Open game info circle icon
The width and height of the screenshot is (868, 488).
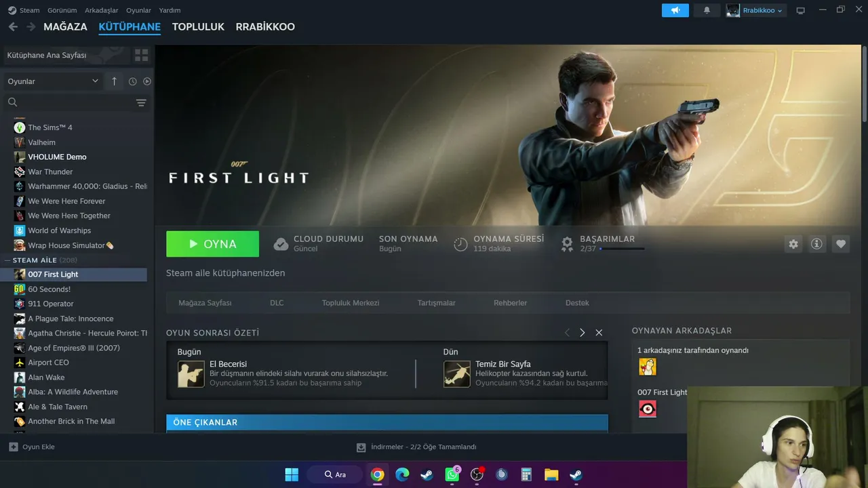coord(816,244)
